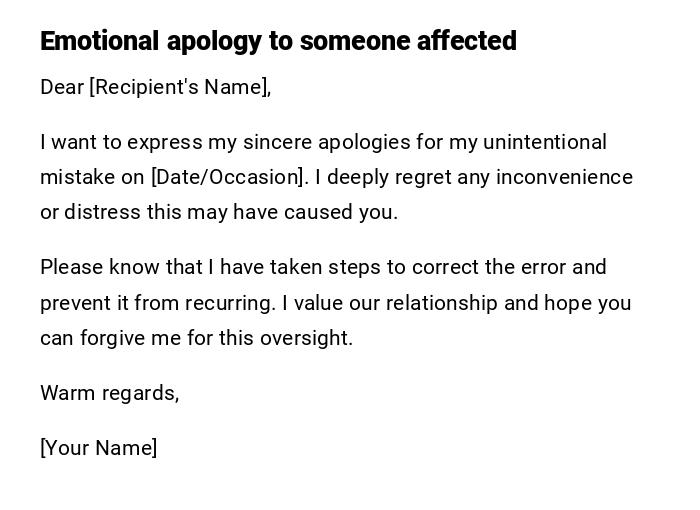
Task: Click the "[Recipient's Name]" placeholder
Action: coord(180,87)
